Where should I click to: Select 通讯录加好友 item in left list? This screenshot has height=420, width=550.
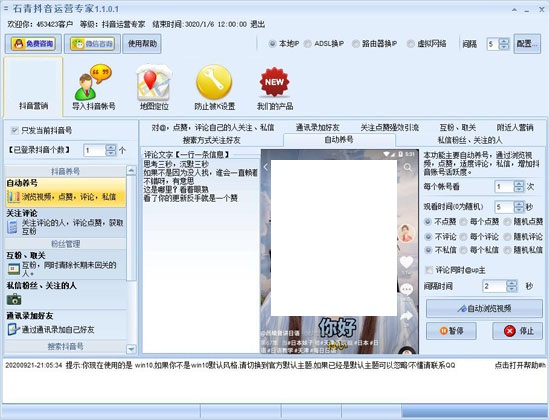point(66,324)
